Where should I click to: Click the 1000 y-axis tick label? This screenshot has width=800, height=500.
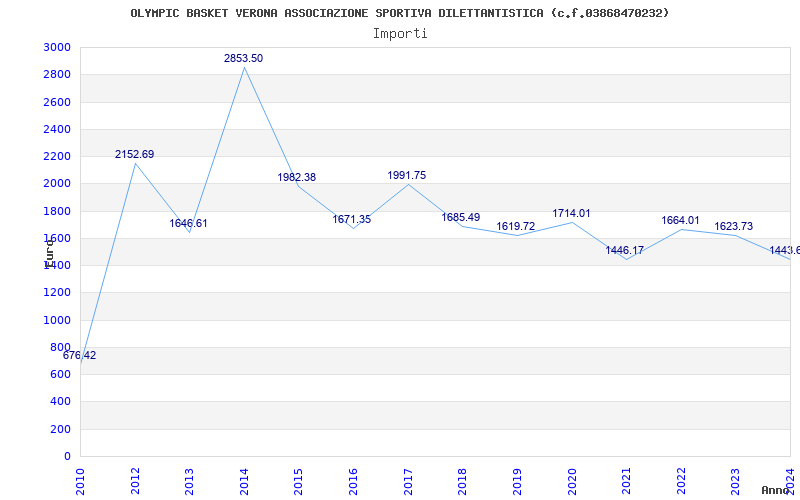click(x=57, y=321)
